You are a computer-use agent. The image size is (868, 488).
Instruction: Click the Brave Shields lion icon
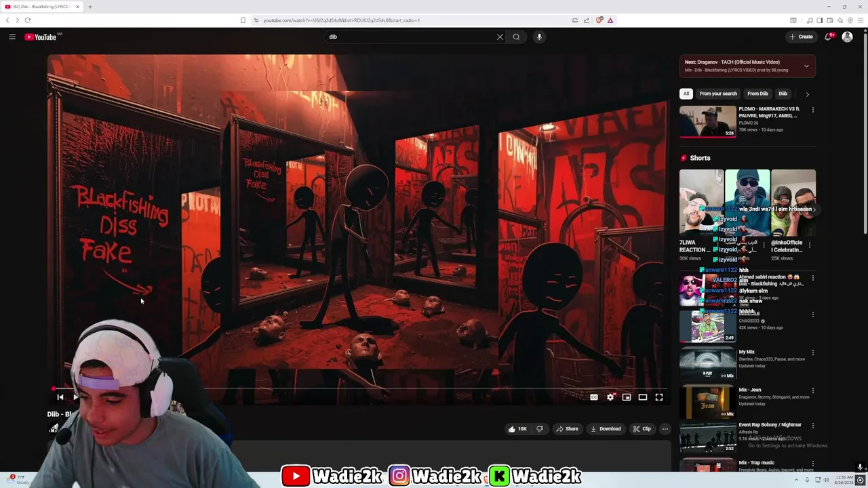pos(599,20)
